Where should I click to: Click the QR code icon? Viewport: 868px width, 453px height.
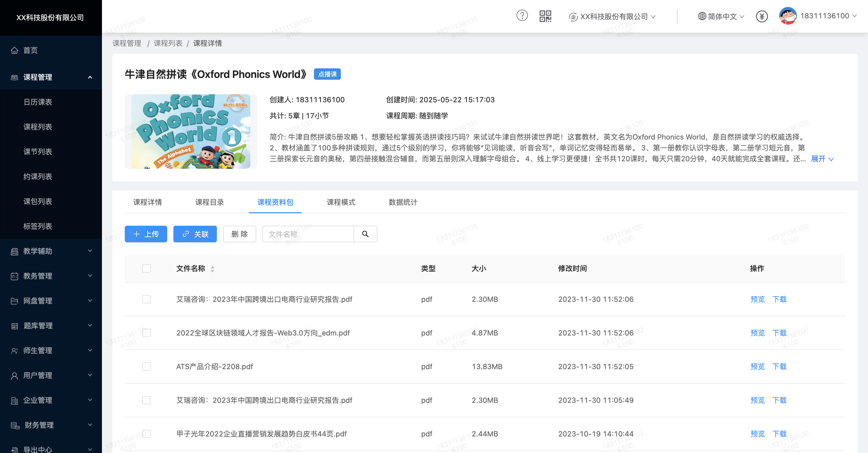[546, 16]
